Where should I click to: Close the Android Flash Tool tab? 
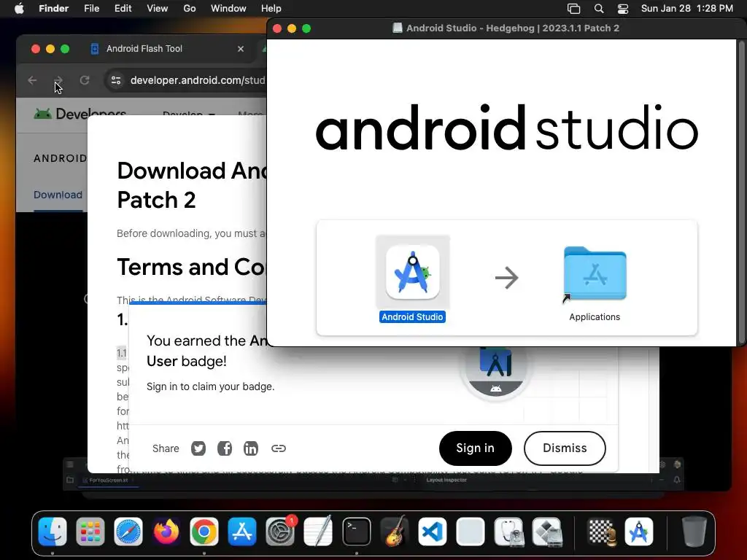pyautogui.click(x=241, y=49)
